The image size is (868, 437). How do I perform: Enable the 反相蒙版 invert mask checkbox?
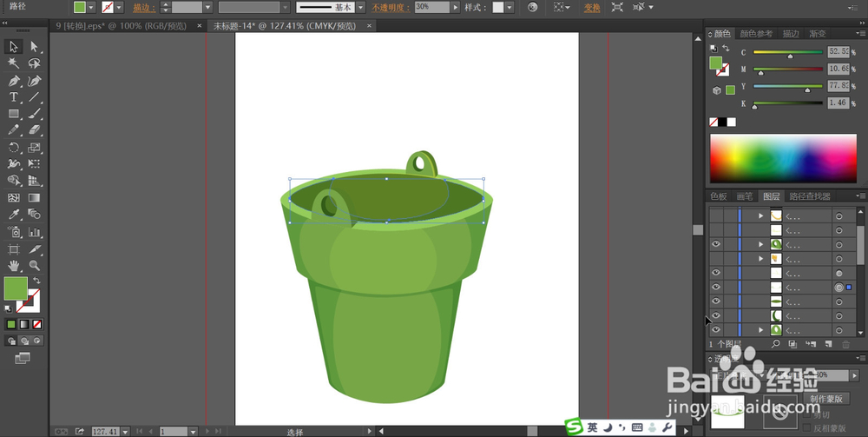[806, 427]
